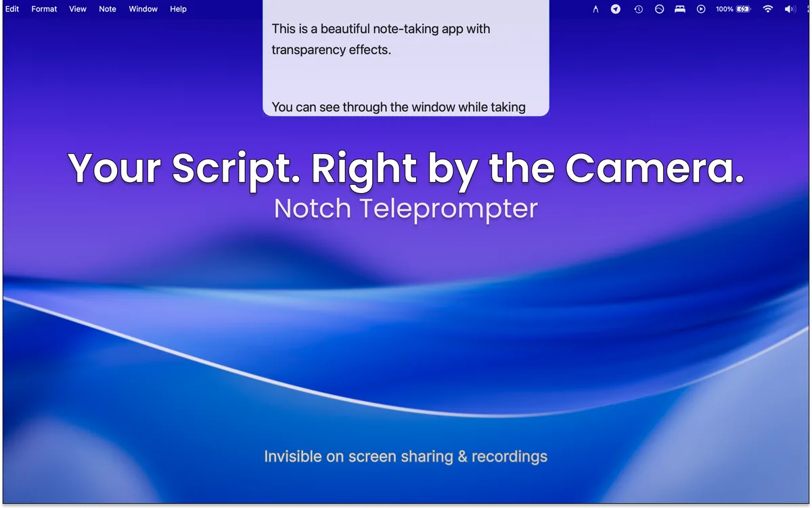Open the battery status icon

744,9
